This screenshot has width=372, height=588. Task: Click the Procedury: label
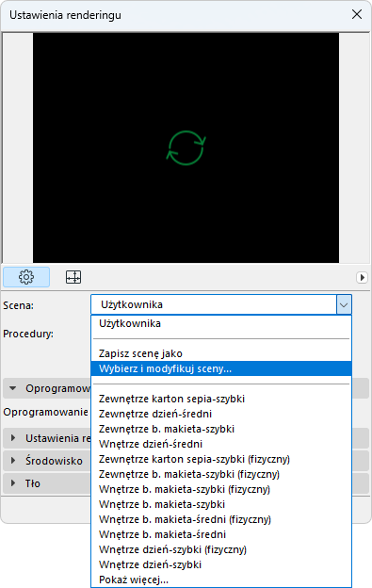click(x=28, y=334)
